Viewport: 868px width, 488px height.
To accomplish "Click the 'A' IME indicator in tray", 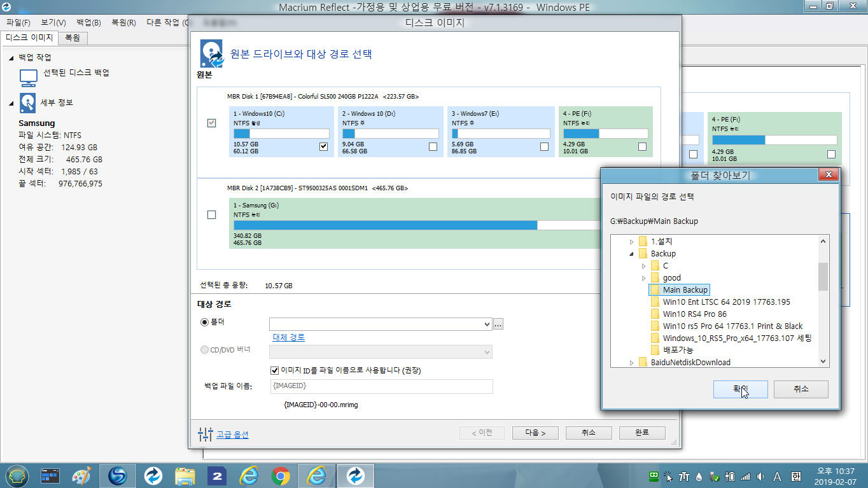I will [777, 476].
